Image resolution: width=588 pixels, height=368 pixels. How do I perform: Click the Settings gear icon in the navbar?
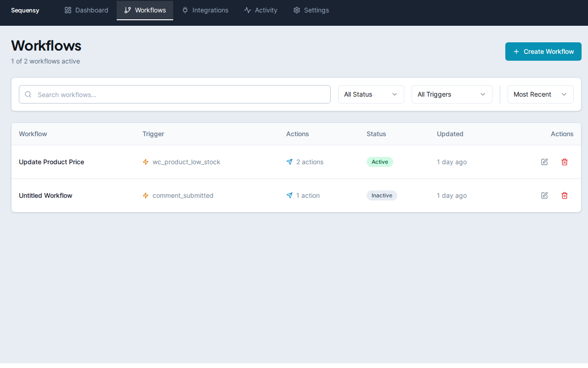pyautogui.click(x=296, y=10)
